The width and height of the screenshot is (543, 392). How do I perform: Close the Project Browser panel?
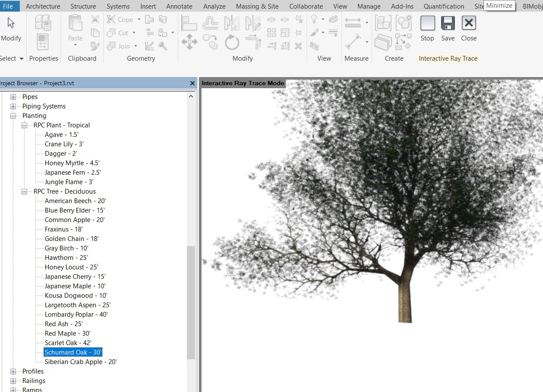click(192, 83)
